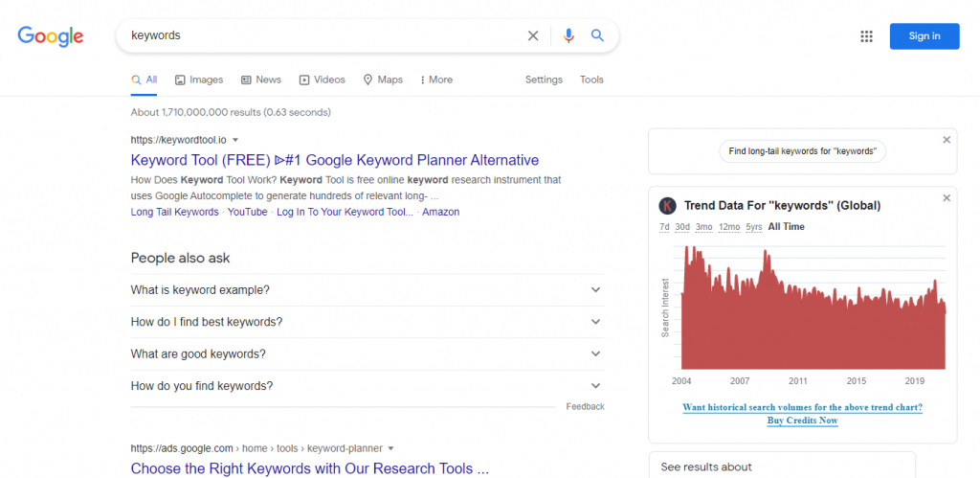Screen dimensions: 980x478
Task: Open dropdown arrow next to keywordtool.io URL
Action: point(235,140)
